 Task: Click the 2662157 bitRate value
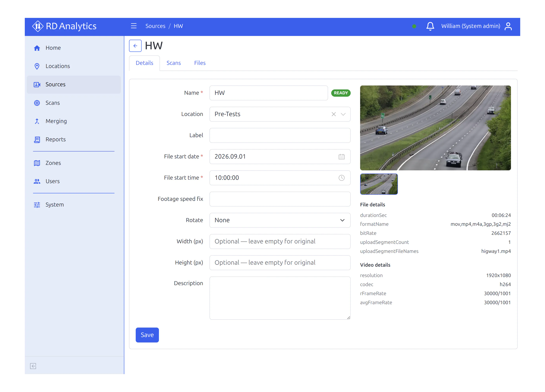coord(501,233)
